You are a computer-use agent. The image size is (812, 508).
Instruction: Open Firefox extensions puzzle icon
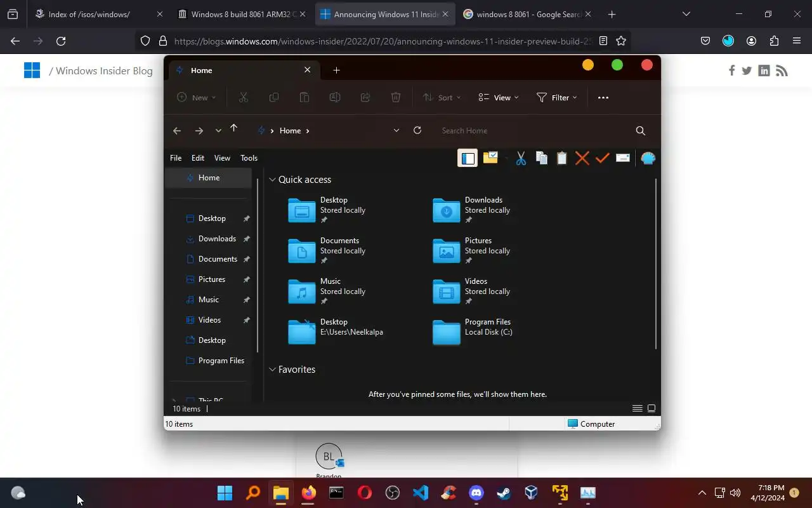tap(774, 41)
